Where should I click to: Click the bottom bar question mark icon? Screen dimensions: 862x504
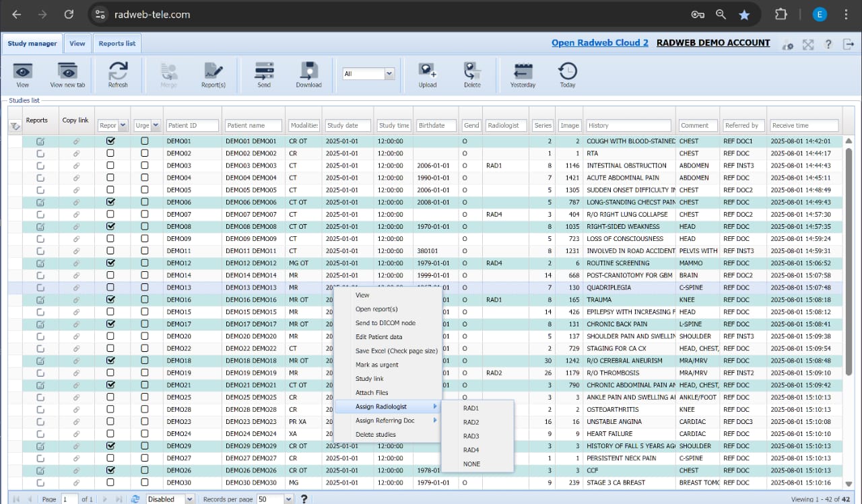coord(304,499)
